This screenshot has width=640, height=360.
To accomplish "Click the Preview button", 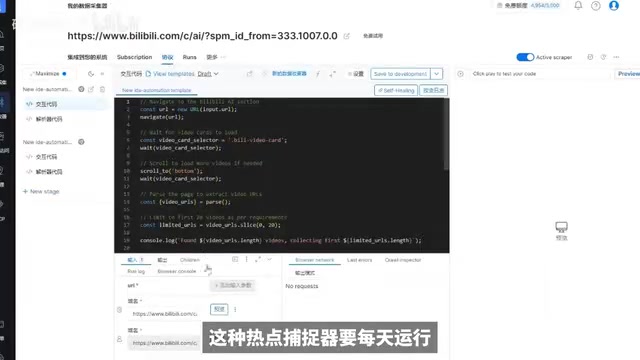I will click(x=628, y=74).
